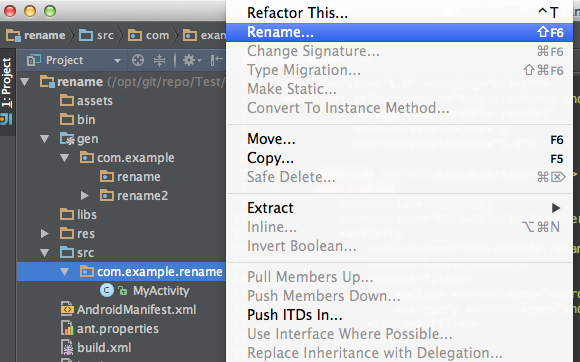Collapse the src folder
The width and height of the screenshot is (580, 362).
coord(45,253)
